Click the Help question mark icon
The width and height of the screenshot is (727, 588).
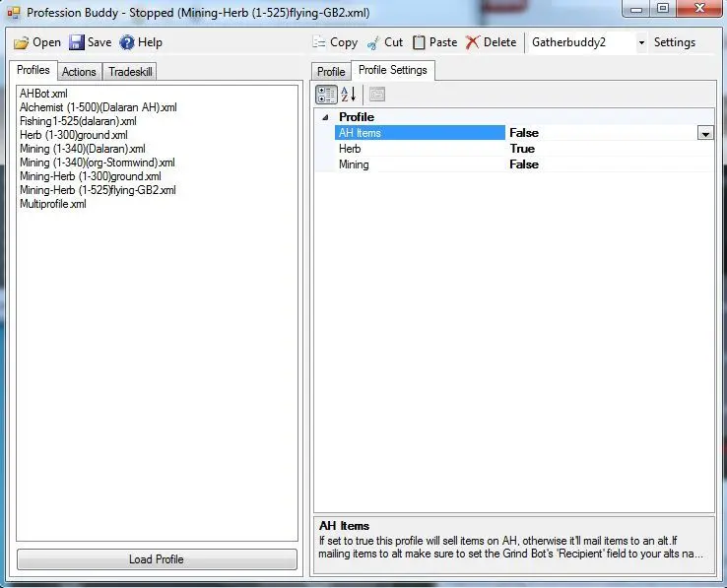point(126,42)
